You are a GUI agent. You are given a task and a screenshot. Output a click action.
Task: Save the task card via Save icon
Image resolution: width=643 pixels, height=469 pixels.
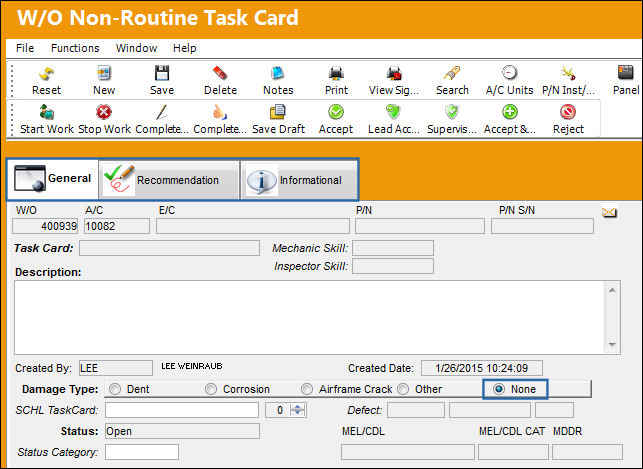(162, 73)
